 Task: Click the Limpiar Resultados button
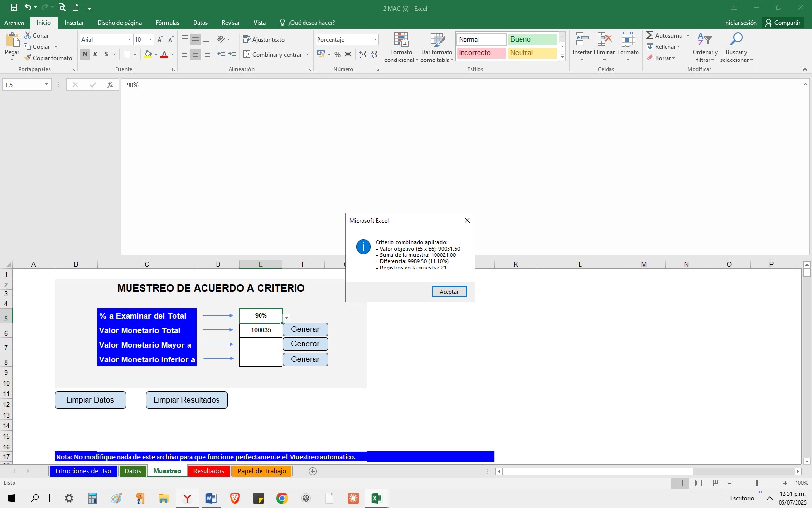pyautogui.click(x=187, y=400)
